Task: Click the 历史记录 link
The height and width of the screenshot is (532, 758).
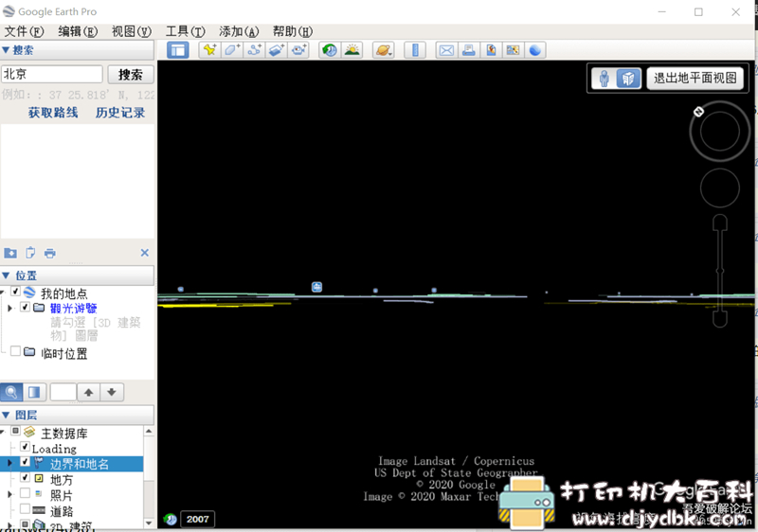Action: pos(120,113)
